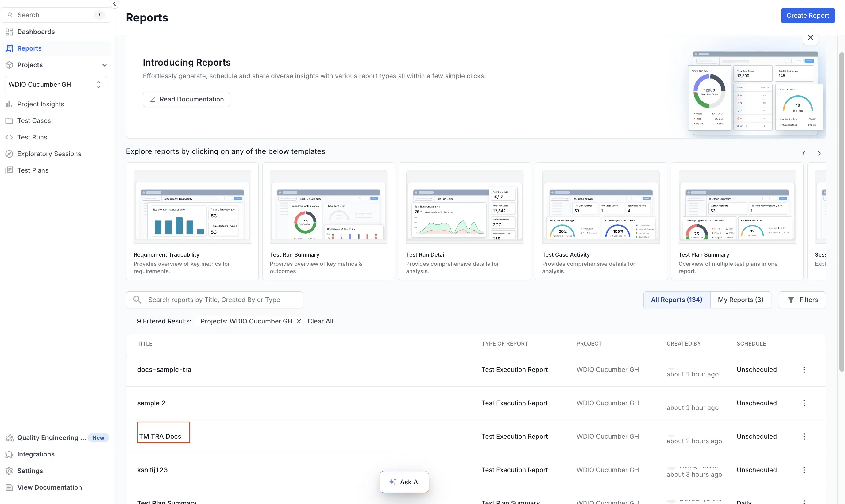Viewport: 845px width, 504px height.
Task: Click the Reports icon in the sidebar
Action: point(9,48)
